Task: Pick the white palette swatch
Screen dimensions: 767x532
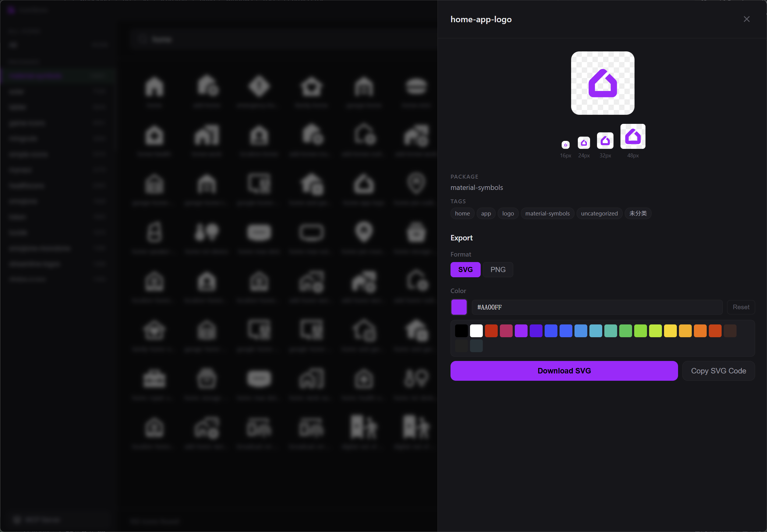Action: 476,331
